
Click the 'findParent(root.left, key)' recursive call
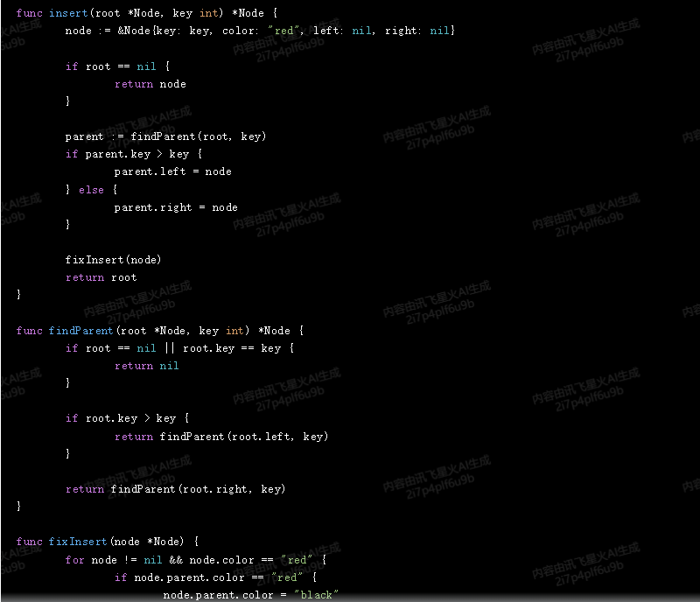244,436
